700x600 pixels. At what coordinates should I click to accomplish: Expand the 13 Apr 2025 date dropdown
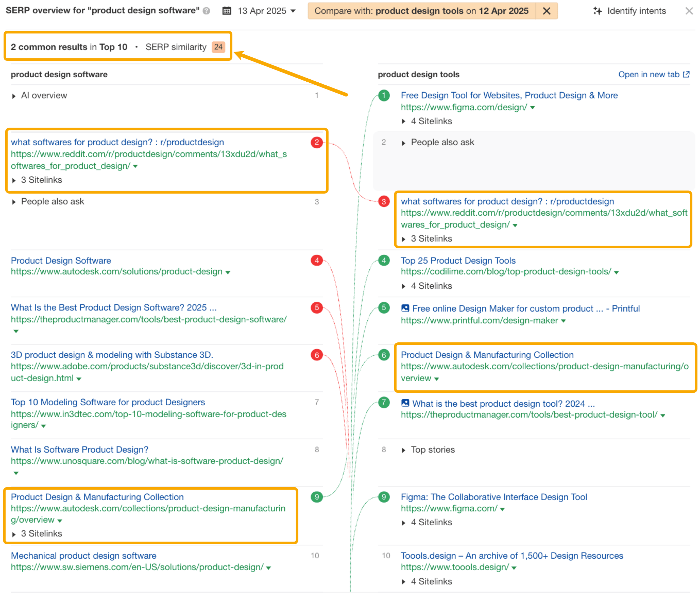293,11
